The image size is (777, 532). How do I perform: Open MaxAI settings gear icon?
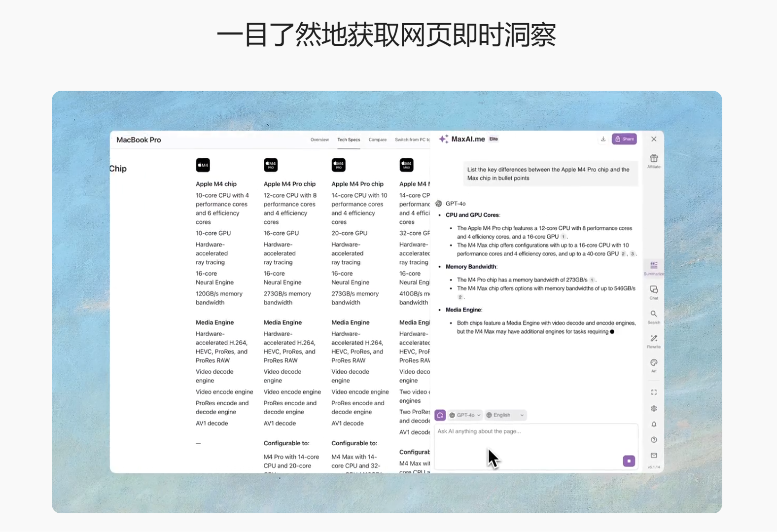pos(654,408)
